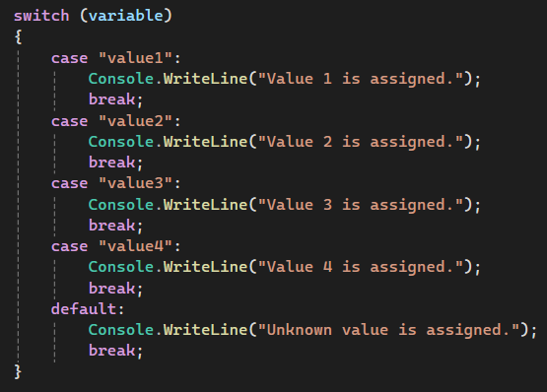Click break under case value2

coord(115,163)
